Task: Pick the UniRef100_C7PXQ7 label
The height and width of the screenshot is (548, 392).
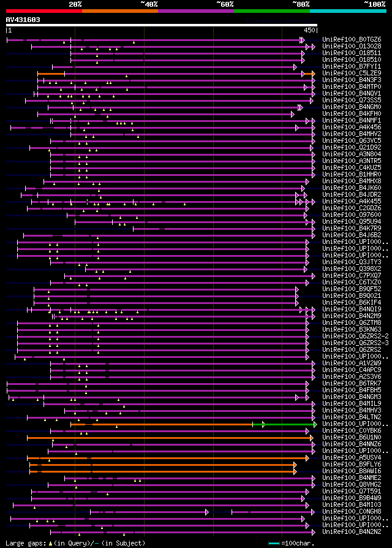Action: 352,276
